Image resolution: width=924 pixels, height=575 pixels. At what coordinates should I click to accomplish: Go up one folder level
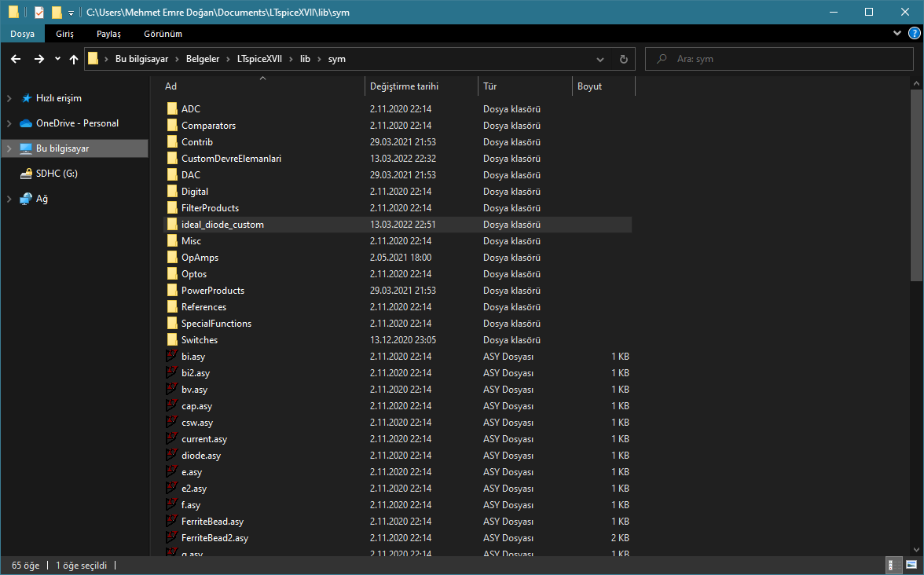(x=74, y=59)
